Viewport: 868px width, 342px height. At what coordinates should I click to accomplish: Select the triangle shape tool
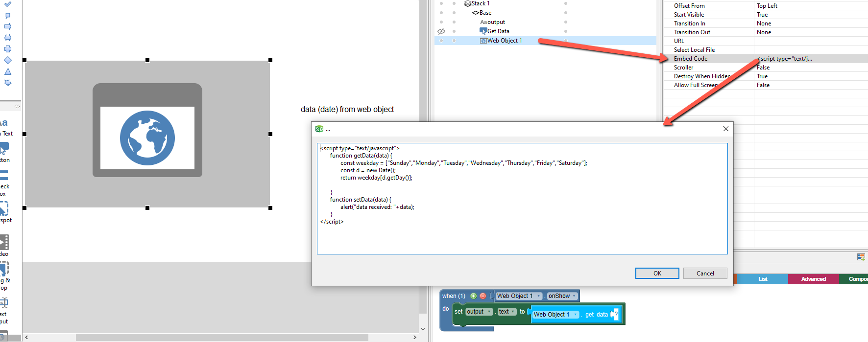coord(8,71)
